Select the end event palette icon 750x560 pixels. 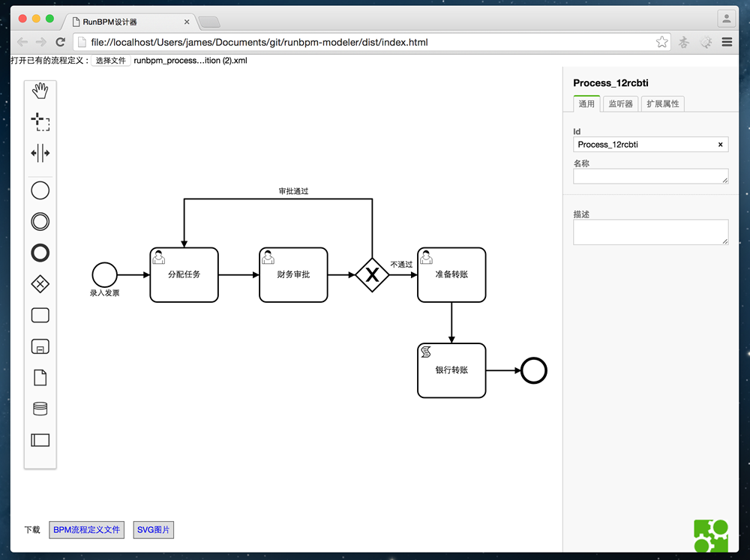[x=40, y=253]
